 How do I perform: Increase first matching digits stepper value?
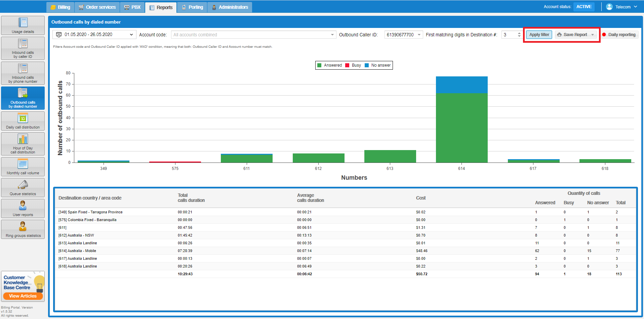[x=519, y=33]
